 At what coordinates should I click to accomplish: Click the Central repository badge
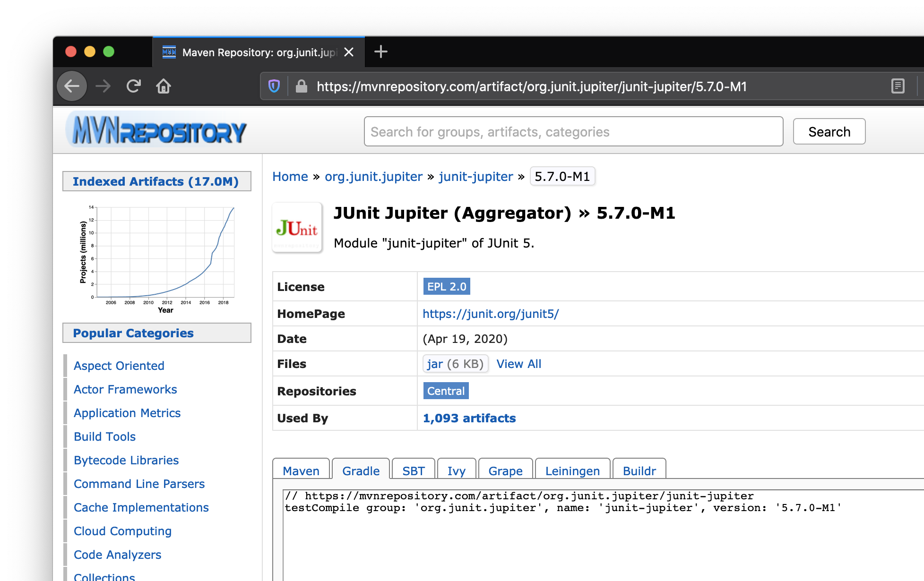click(x=445, y=391)
